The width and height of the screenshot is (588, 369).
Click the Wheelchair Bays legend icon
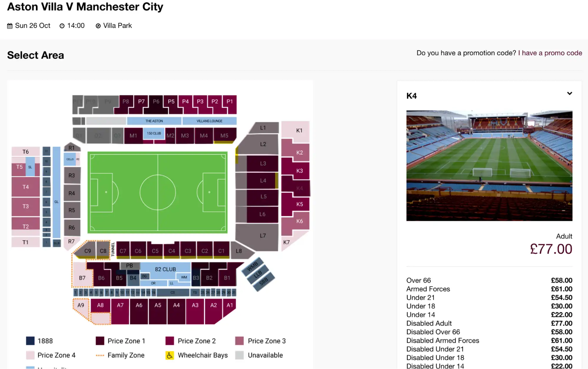point(169,355)
